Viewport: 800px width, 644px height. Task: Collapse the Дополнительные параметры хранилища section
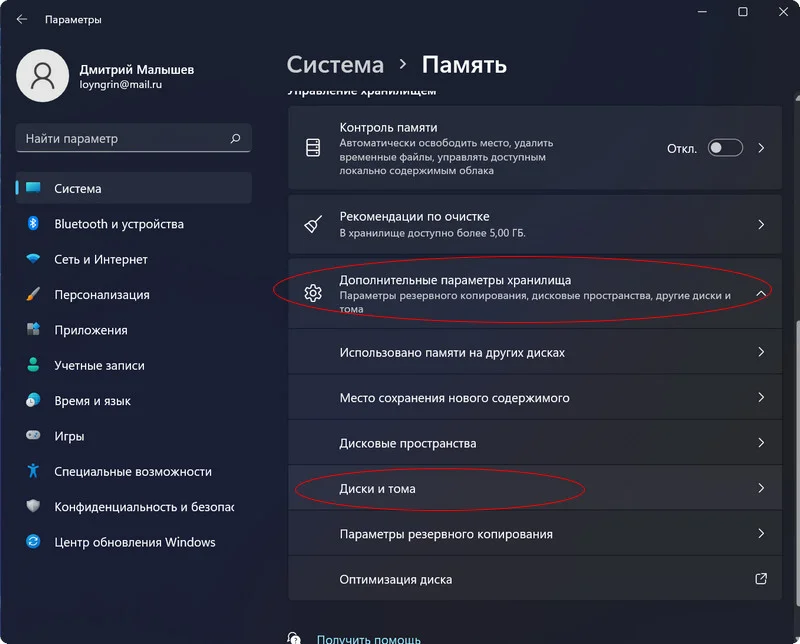coord(761,293)
